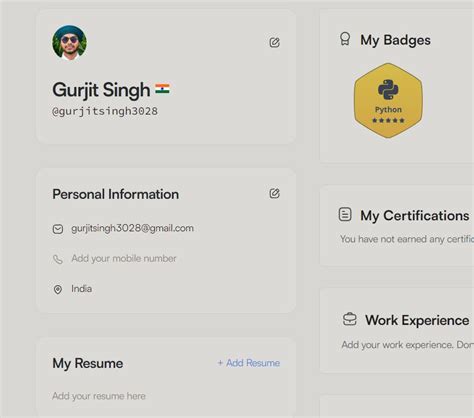Screen dimensions: 474x418
Task: Click the India location text
Action: pos(82,289)
